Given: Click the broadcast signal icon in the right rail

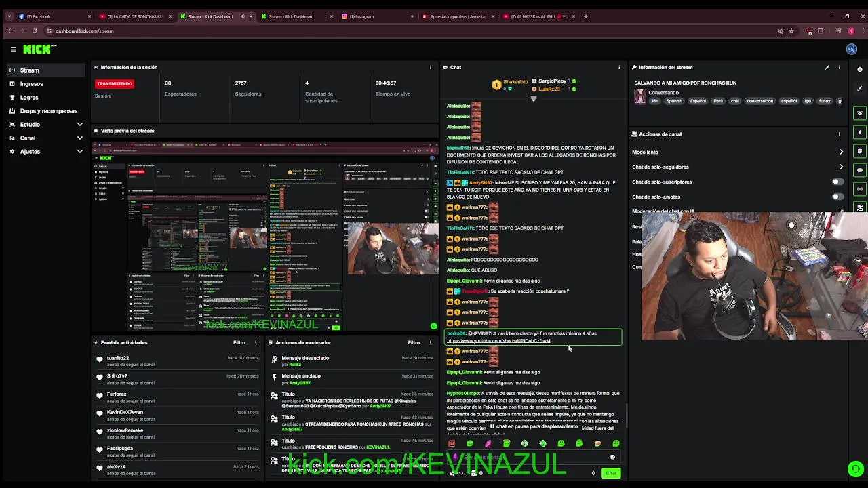Looking at the screenshot, I should tap(860, 189).
